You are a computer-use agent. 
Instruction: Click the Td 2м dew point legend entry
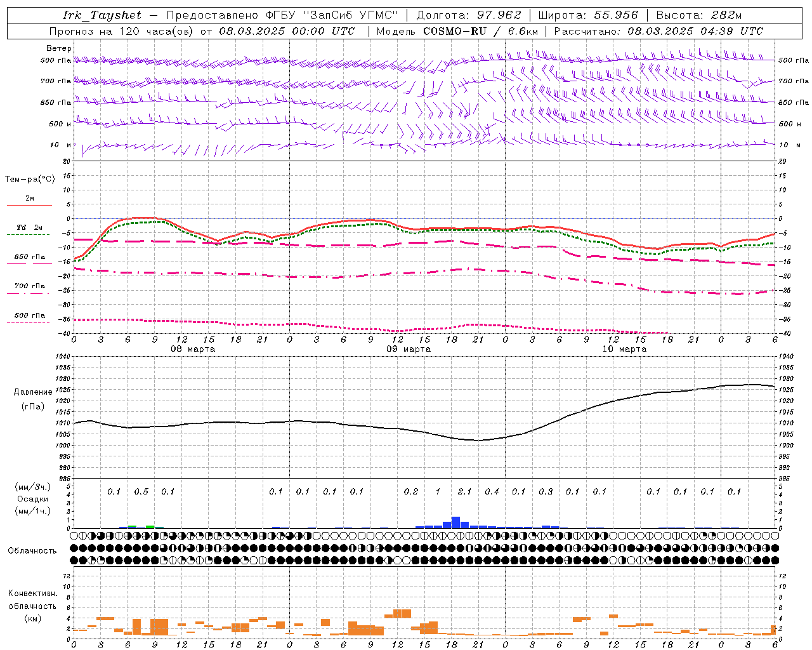[30, 227]
